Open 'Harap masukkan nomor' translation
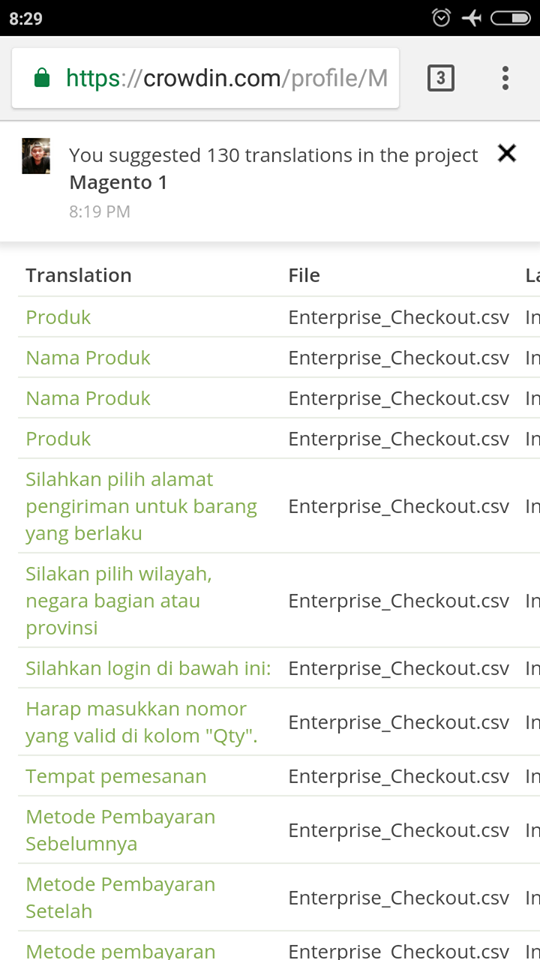Image resolution: width=540 pixels, height=960 pixels. click(x=141, y=722)
